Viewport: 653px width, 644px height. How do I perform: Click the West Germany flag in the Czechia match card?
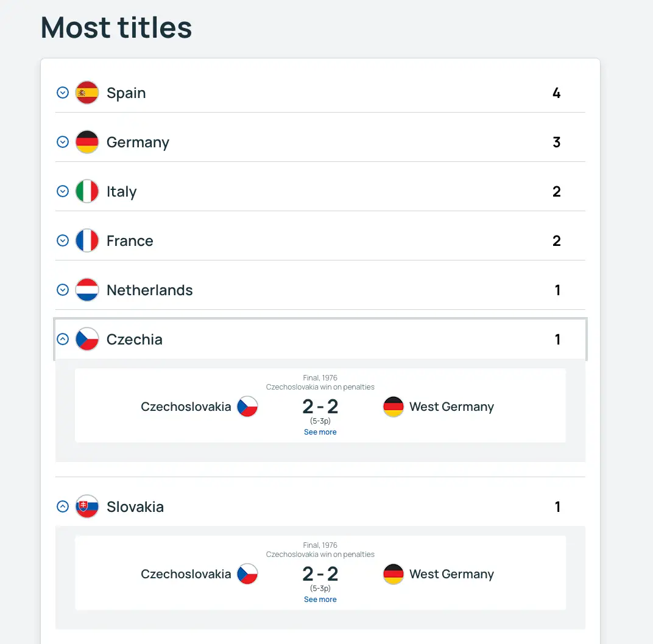pyautogui.click(x=394, y=407)
